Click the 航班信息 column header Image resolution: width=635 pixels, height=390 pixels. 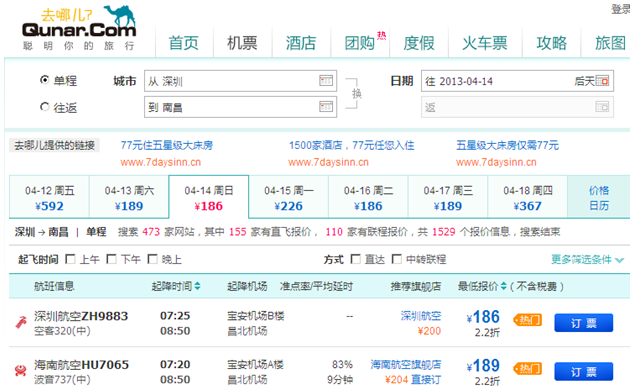(54, 286)
